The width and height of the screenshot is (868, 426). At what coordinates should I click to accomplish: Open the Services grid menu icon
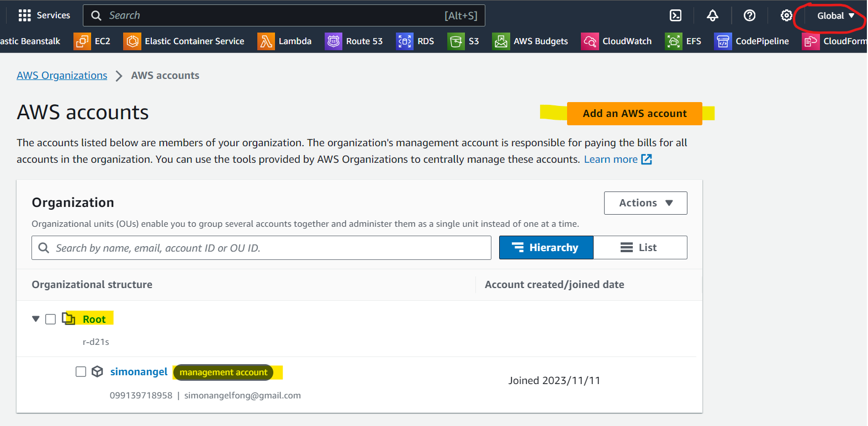tap(25, 15)
